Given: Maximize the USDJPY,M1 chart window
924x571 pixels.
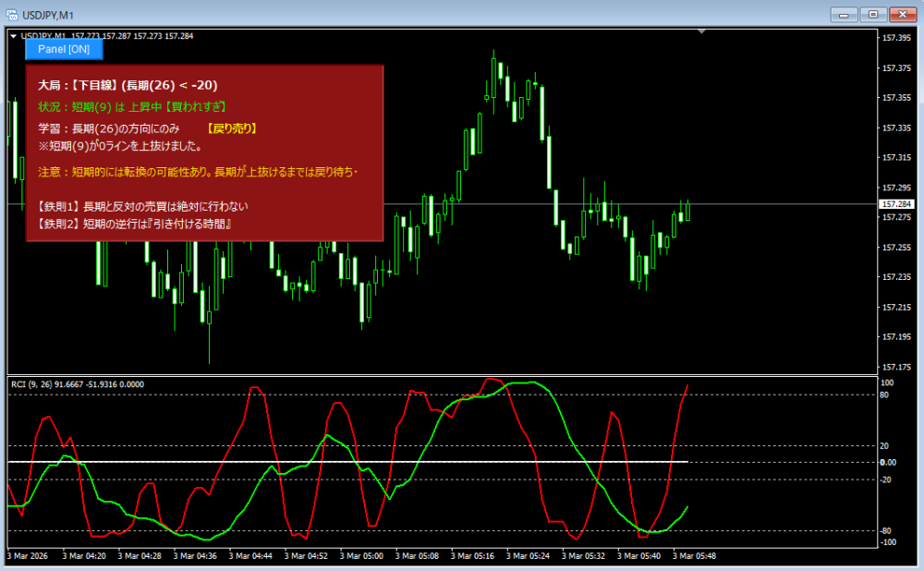Looking at the screenshot, I should (872, 14).
